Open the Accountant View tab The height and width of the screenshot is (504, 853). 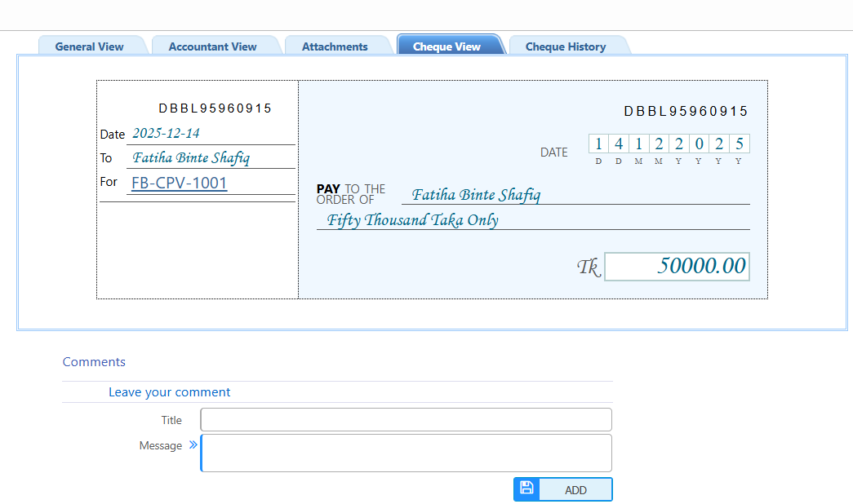[x=212, y=46]
